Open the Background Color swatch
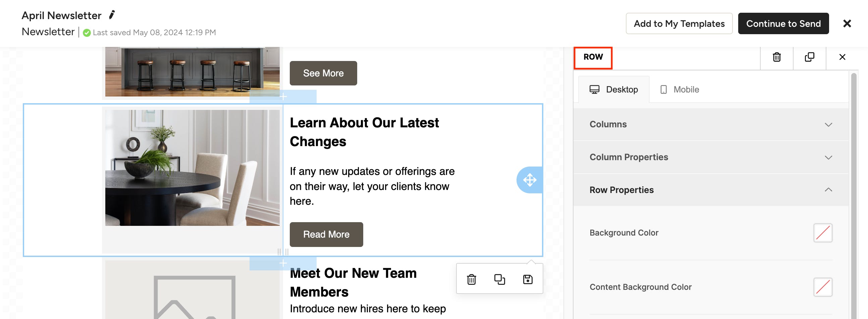This screenshot has width=868, height=319. click(x=822, y=233)
